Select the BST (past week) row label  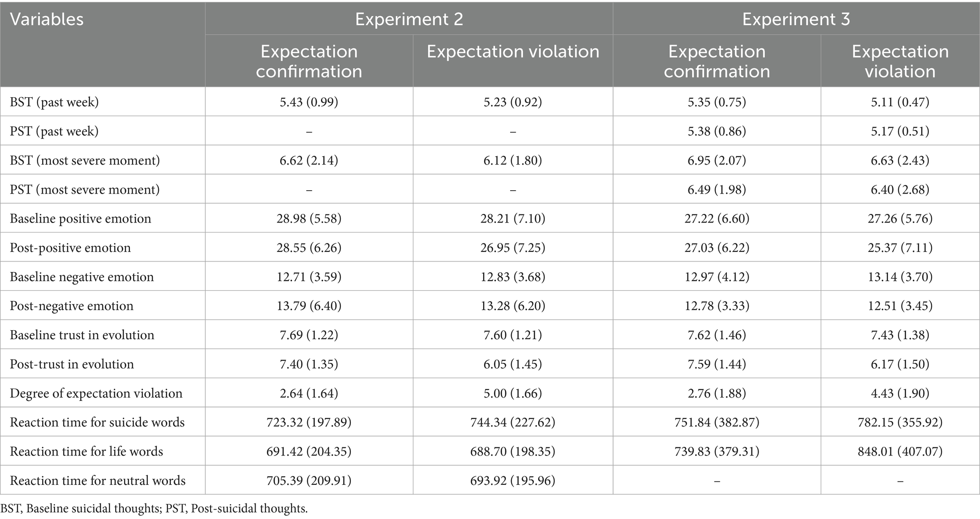55,102
